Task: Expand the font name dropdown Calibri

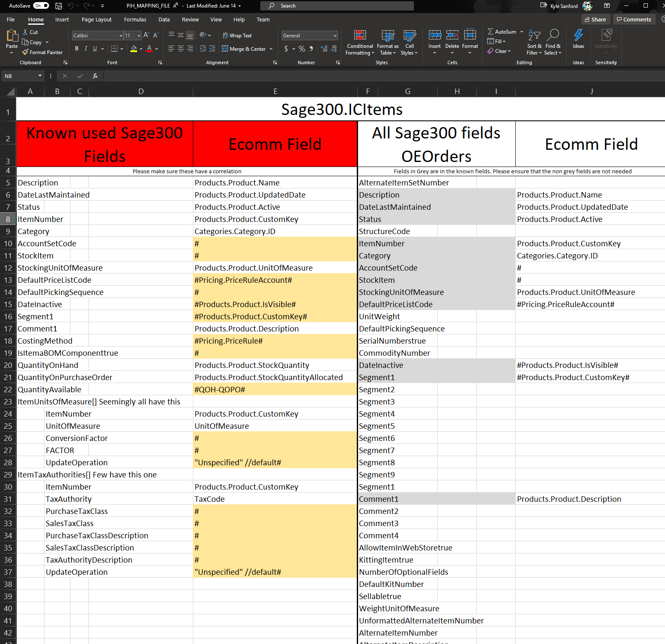Action: click(121, 36)
